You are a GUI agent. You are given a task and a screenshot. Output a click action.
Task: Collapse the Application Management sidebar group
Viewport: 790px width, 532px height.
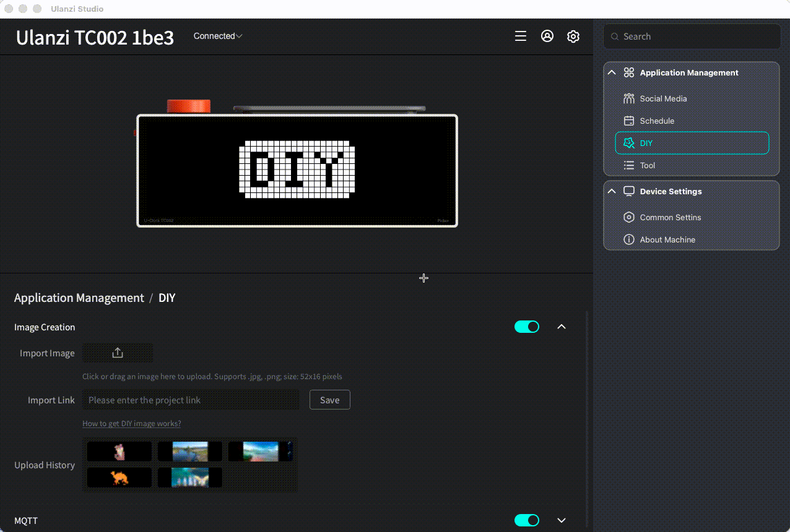pyautogui.click(x=612, y=72)
